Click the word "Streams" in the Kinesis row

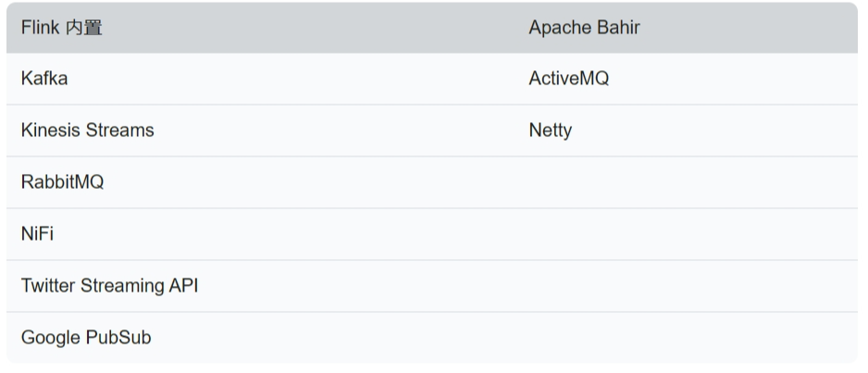pos(119,131)
